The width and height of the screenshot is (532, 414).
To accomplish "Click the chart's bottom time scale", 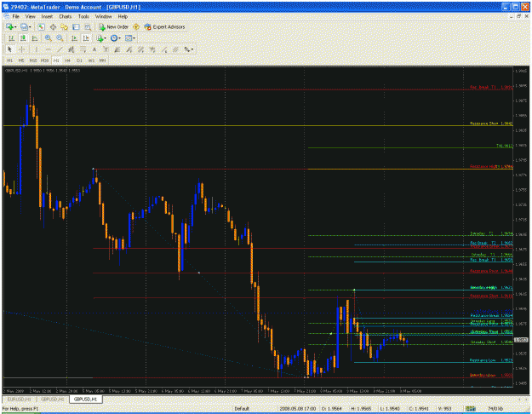I will tap(258, 391).
